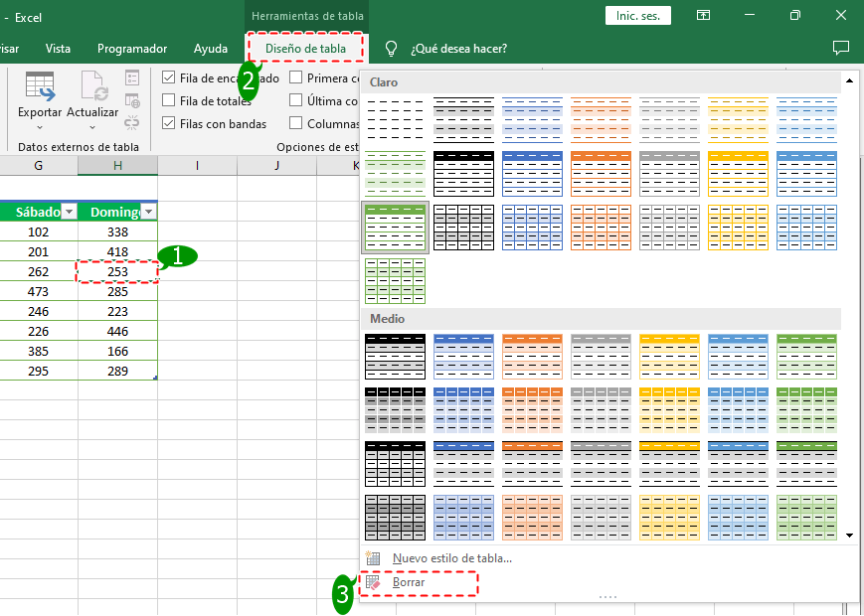The image size is (864, 616).
Task: Open the Domingo column filter dropdown
Action: [149, 212]
